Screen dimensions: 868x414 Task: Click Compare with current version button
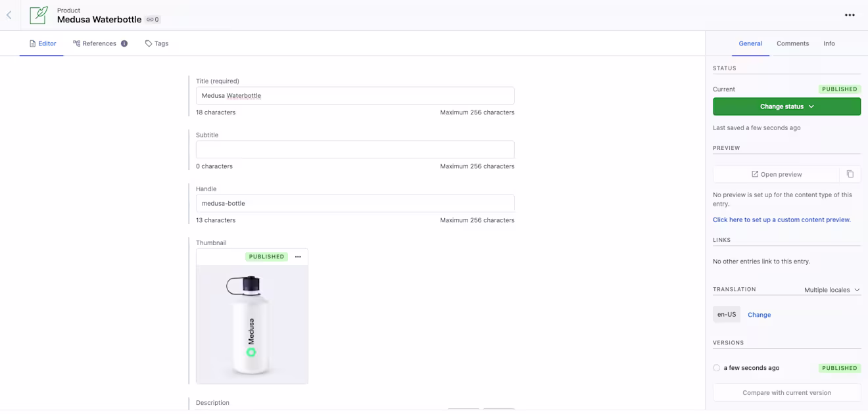tap(786, 392)
